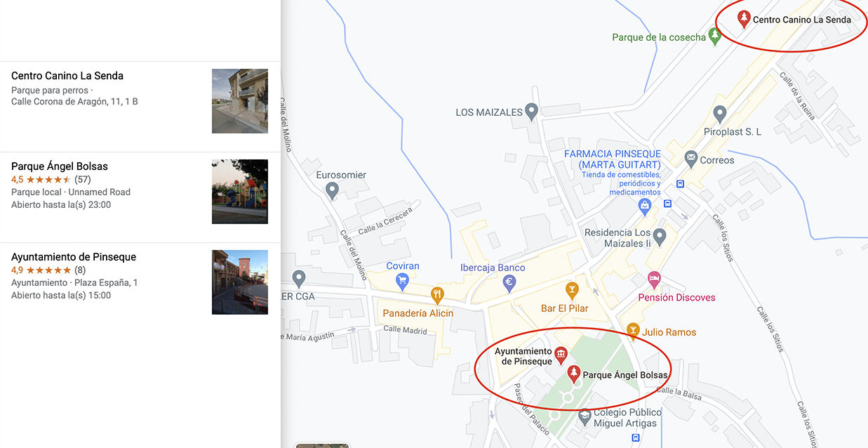Open Centro Canino La Senda list result

click(140, 107)
